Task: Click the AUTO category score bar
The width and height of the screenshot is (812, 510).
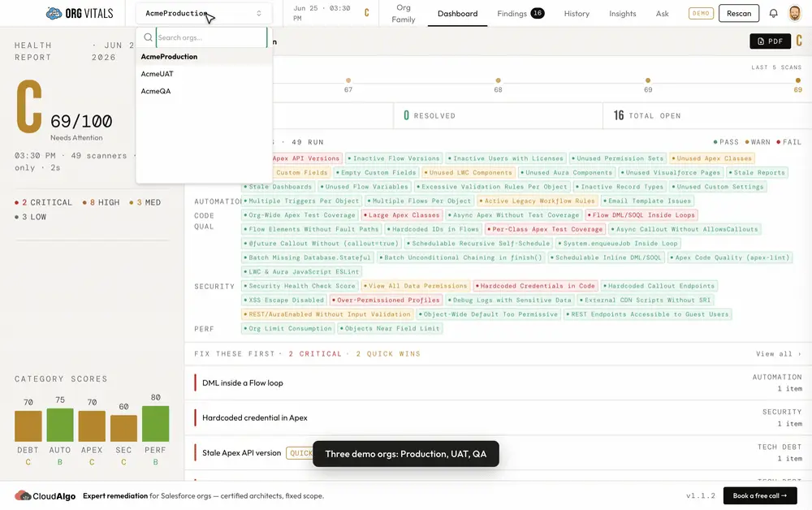Action: click(x=60, y=425)
